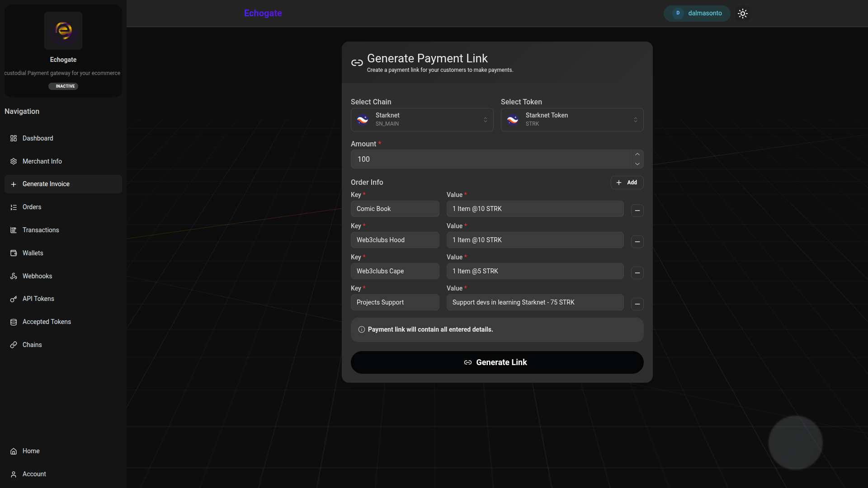Toggle the light/dark theme sun icon
Viewport: 868px width, 488px height.
click(742, 14)
